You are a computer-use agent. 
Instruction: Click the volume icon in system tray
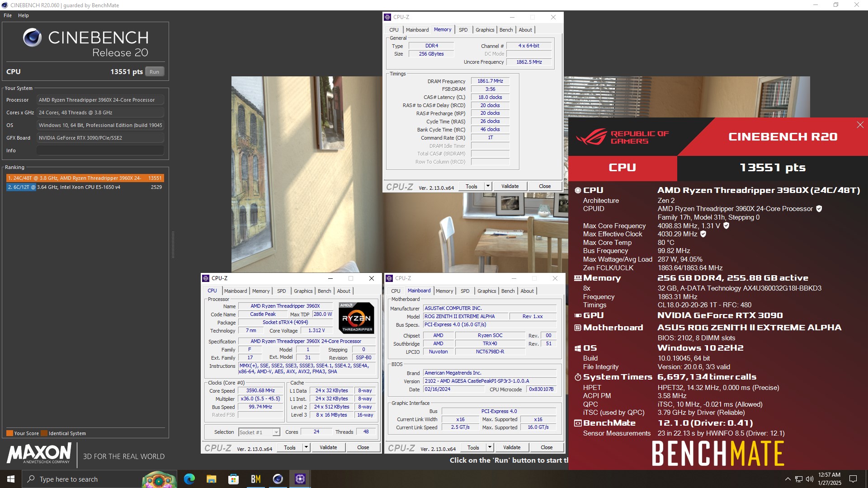click(x=809, y=479)
